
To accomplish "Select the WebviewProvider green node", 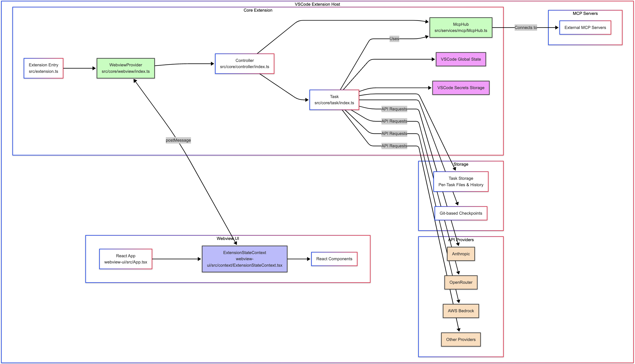I will pyautogui.click(x=126, y=68).
